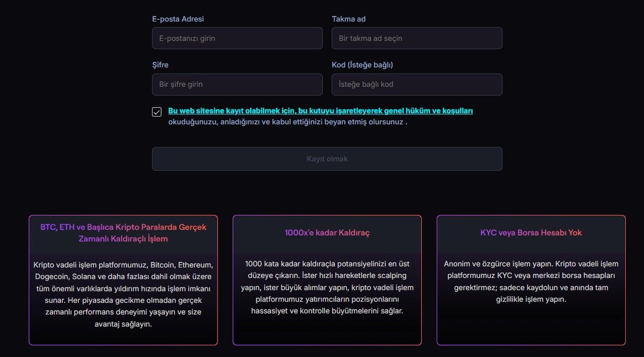Select the KYC veya Borsa Hesabı Yok heading
644x357 pixels.
[x=531, y=232]
